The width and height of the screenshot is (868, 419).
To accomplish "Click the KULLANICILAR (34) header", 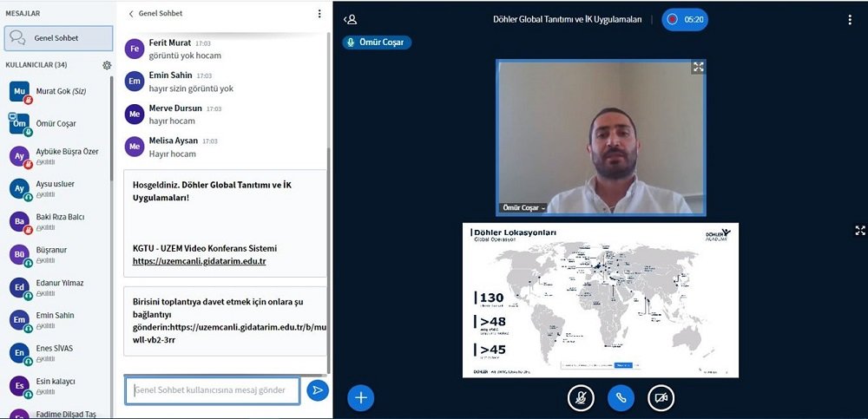I will point(36,65).
